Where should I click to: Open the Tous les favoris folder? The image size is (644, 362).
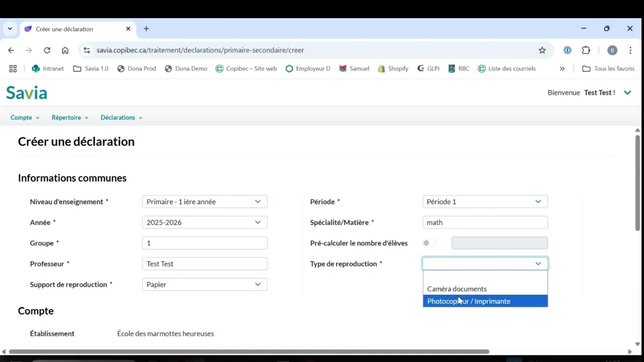coord(608,68)
